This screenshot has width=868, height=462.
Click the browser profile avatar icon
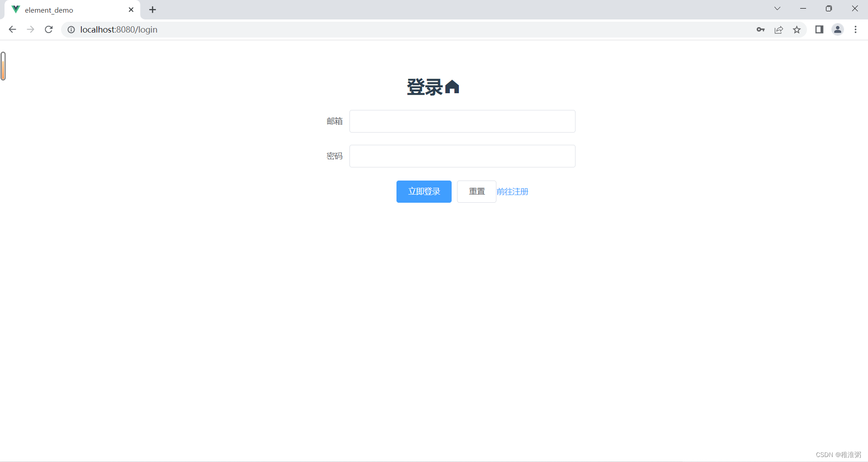click(x=838, y=29)
